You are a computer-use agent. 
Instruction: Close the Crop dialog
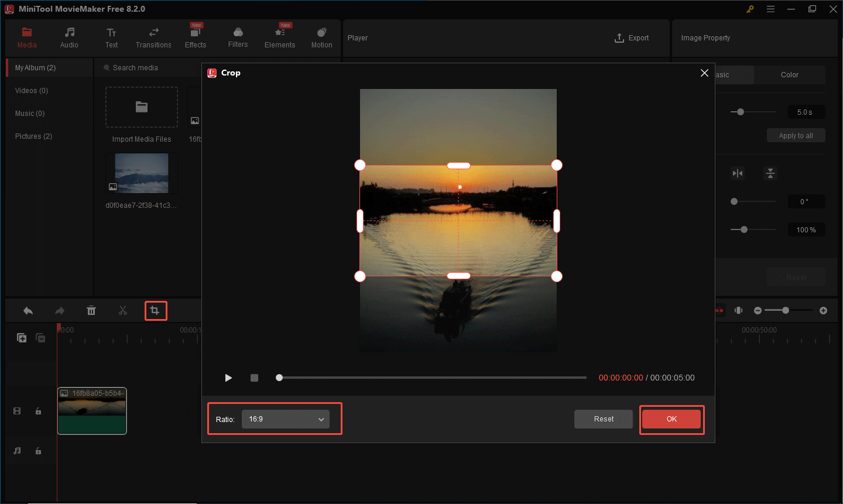(x=704, y=73)
